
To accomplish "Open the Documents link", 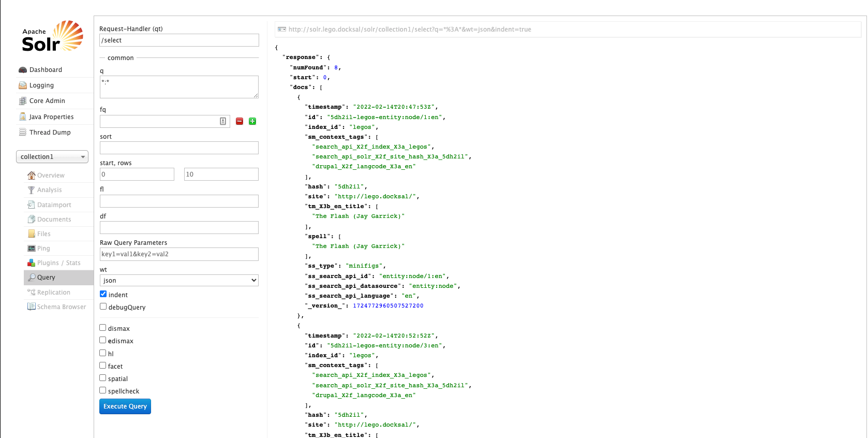I will coord(54,220).
